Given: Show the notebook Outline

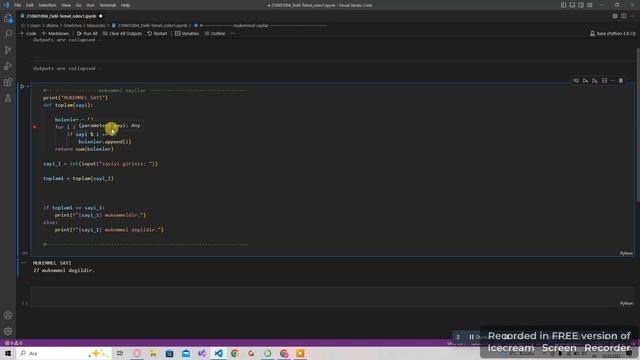Looking at the screenshot, I should tap(215, 33).
